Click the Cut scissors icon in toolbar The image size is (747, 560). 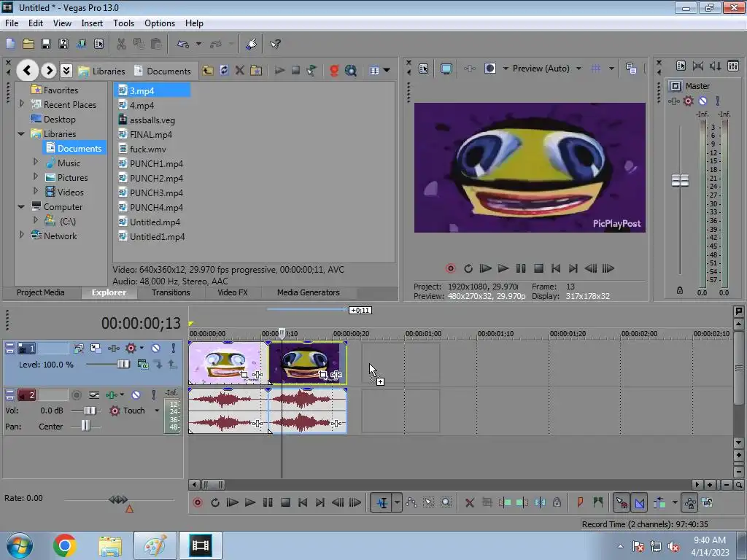122,44
